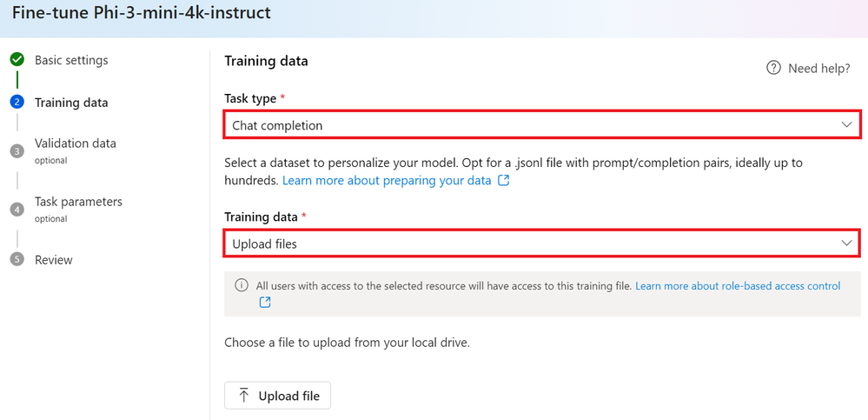Click the Need help question mark icon

pos(773,68)
